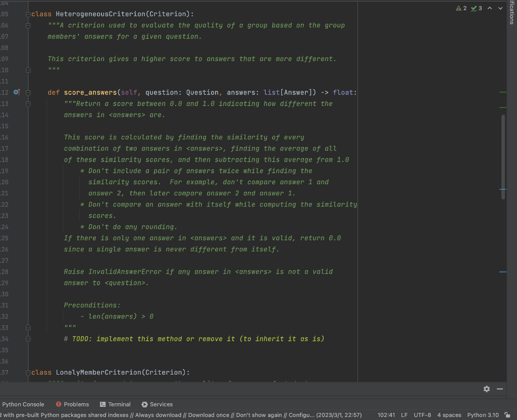Open the Python Console
This screenshot has width=517, height=420.
[x=23, y=404]
